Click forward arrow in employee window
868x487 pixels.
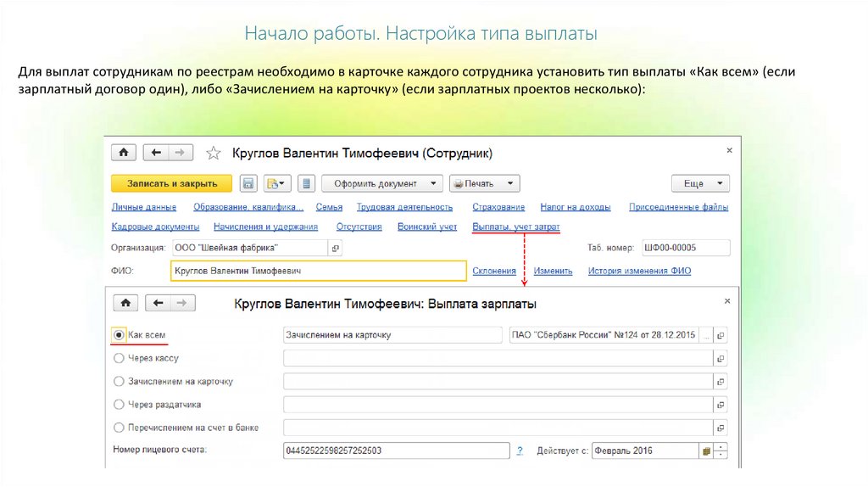(x=181, y=153)
